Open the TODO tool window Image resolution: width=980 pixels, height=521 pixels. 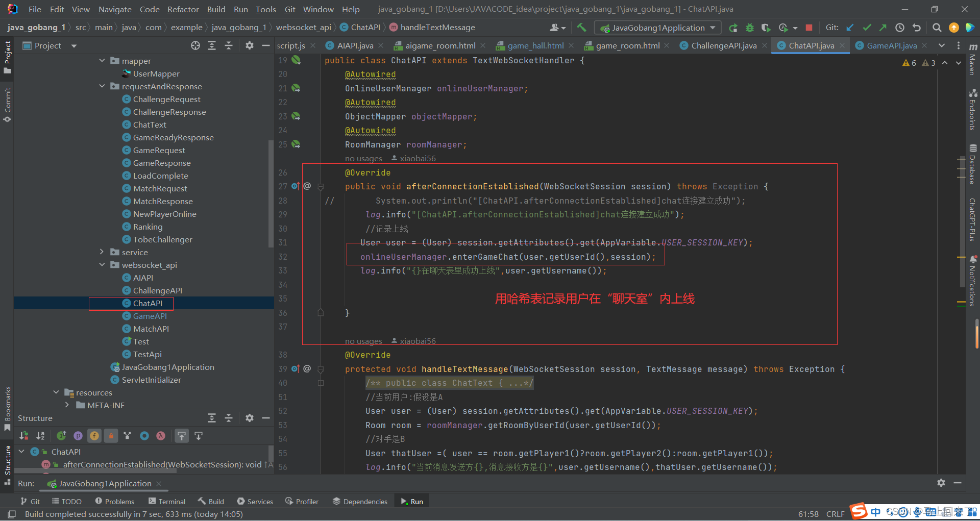point(66,502)
